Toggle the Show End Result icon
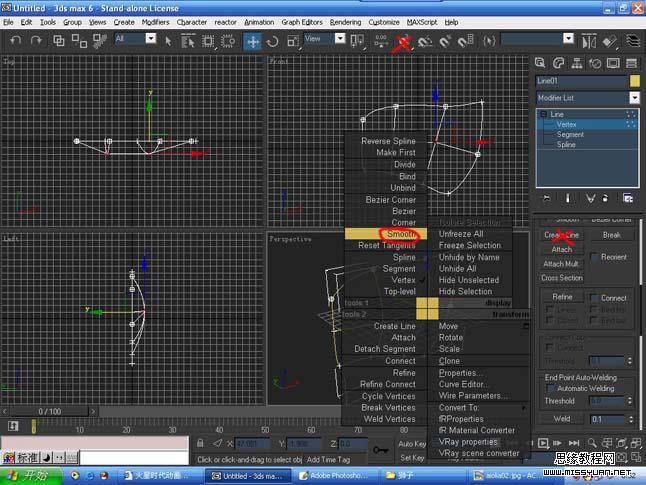 pos(568,198)
